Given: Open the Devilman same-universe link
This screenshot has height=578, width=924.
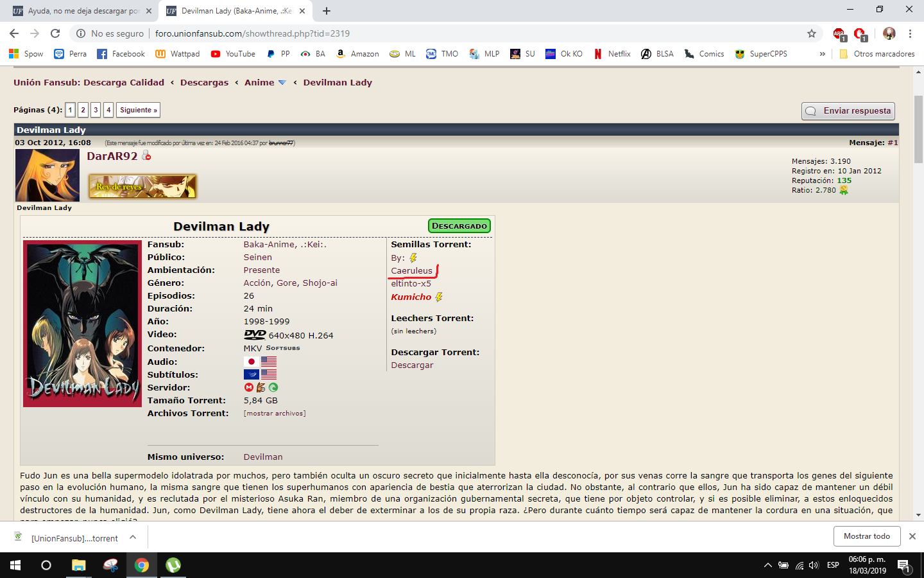Looking at the screenshot, I should [x=263, y=457].
